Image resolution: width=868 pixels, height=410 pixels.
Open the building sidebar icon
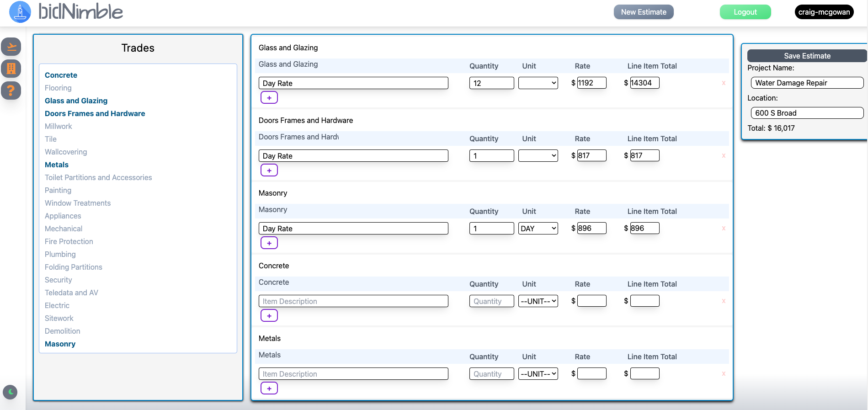(11, 69)
